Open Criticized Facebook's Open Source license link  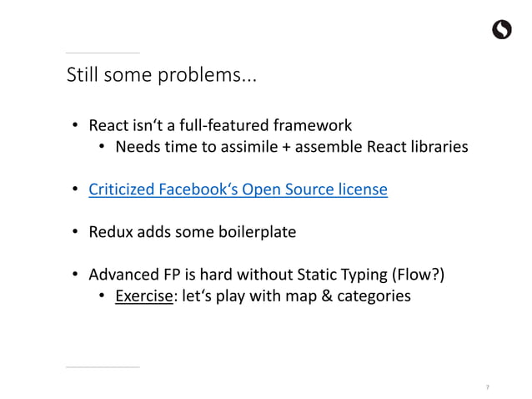point(238,189)
